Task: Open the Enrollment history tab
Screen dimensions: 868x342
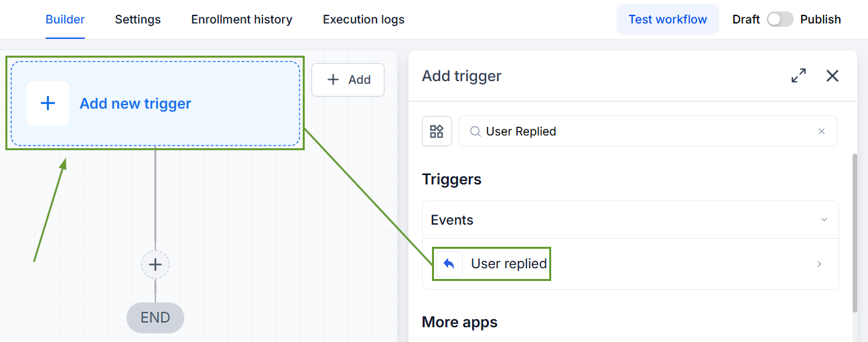Action: 242,19
